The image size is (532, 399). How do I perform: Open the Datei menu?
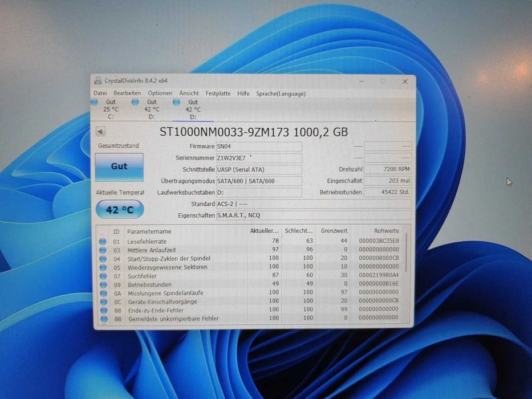(x=100, y=93)
